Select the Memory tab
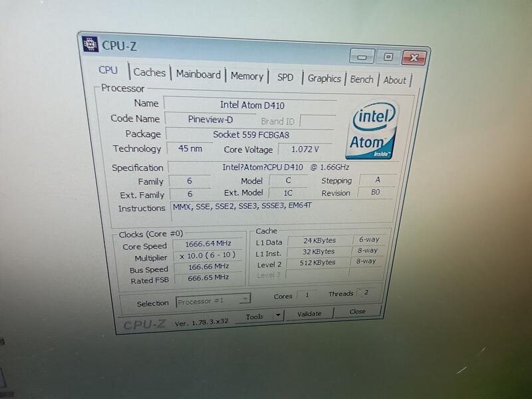532x399 pixels. click(x=247, y=74)
